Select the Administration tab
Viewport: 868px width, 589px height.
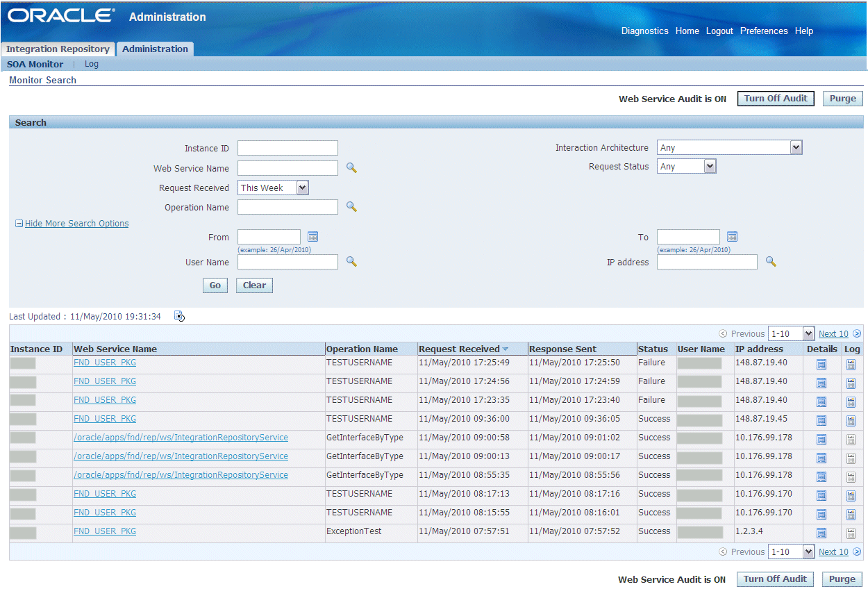[155, 49]
